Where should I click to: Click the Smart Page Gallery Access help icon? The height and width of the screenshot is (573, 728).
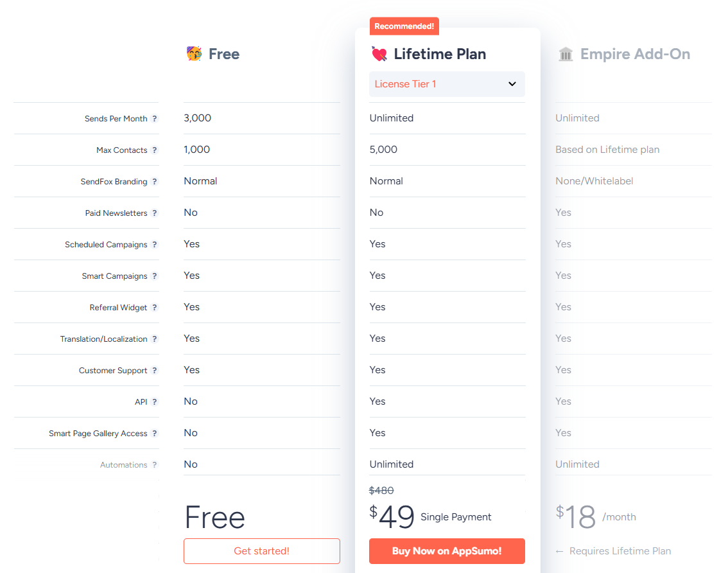click(x=155, y=434)
